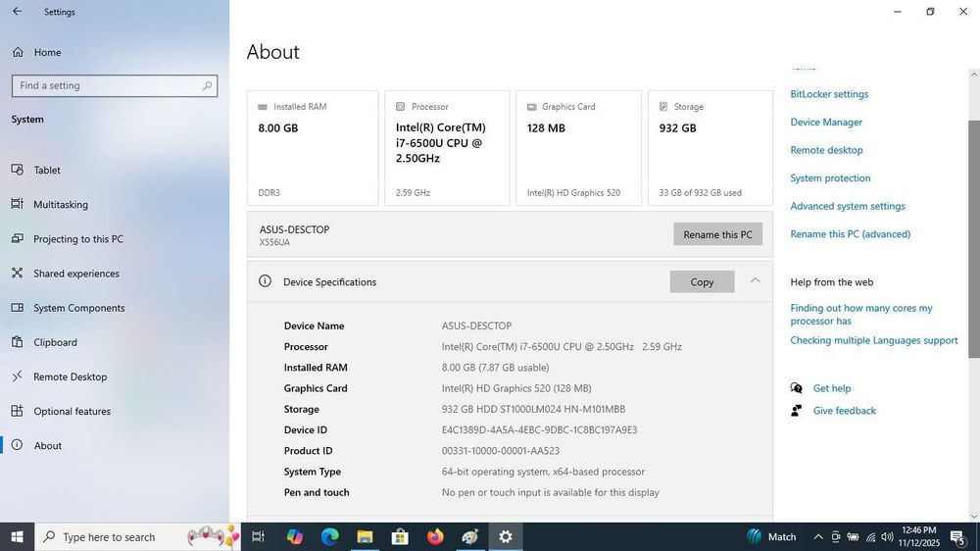Screen dimensions: 980x551
Task: Click the Match widget in taskbar
Action: click(x=771, y=536)
